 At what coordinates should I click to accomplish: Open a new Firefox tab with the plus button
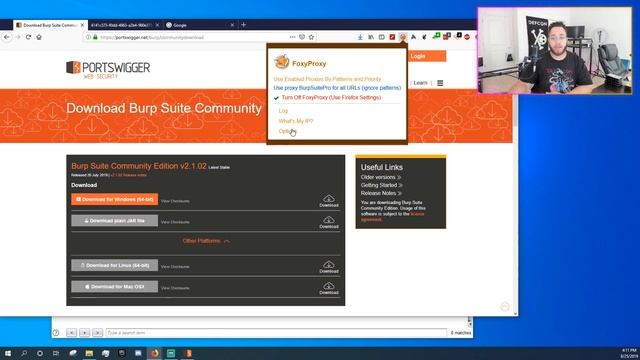click(x=243, y=25)
